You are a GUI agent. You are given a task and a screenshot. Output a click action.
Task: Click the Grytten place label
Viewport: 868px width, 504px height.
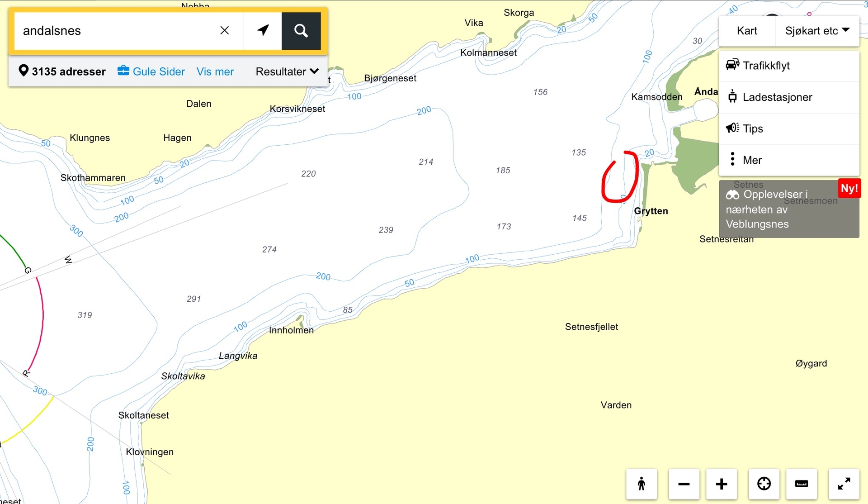tap(651, 211)
